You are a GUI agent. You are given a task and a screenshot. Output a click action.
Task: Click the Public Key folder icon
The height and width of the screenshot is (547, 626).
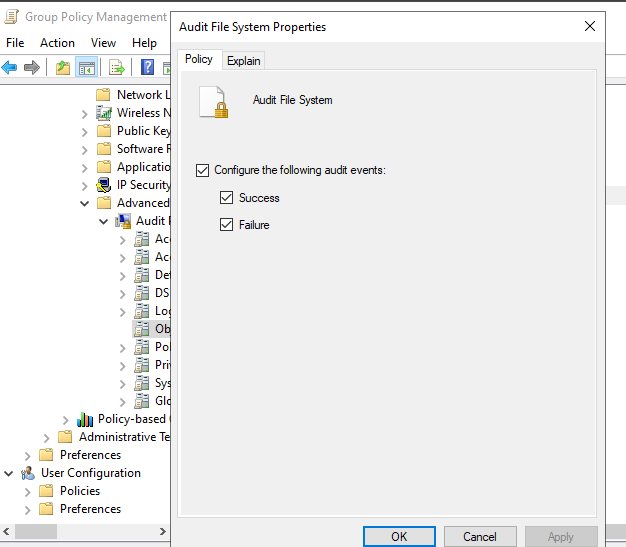tap(104, 131)
